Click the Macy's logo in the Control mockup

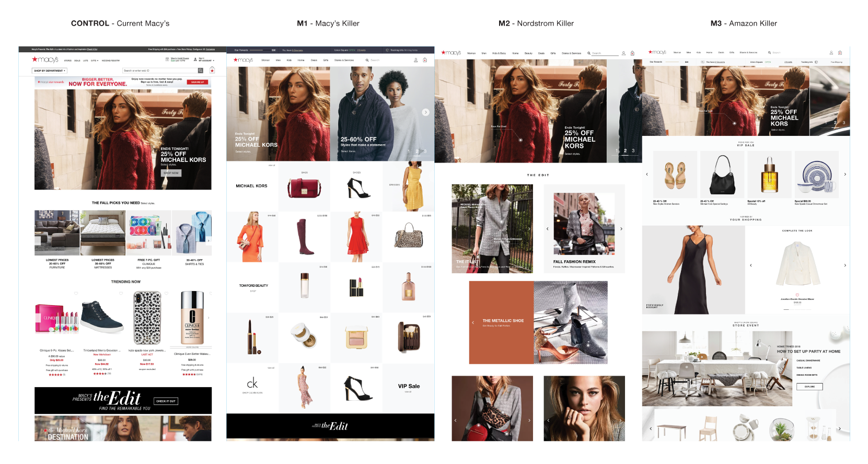tap(45, 60)
